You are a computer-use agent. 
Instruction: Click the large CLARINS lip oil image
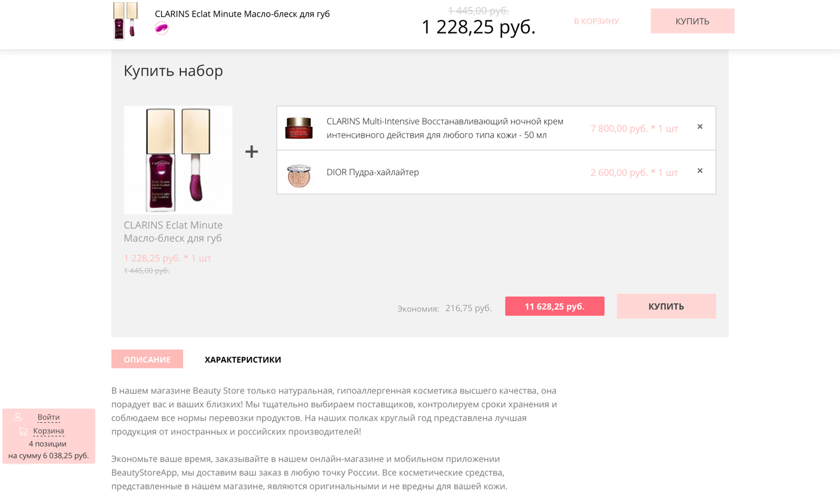click(x=178, y=160)
